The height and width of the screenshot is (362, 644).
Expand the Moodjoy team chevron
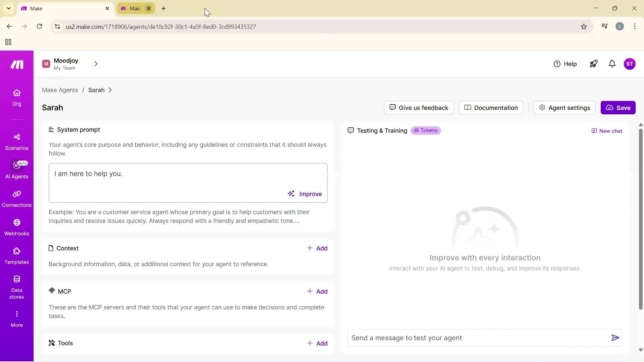[x=96, y=64]
